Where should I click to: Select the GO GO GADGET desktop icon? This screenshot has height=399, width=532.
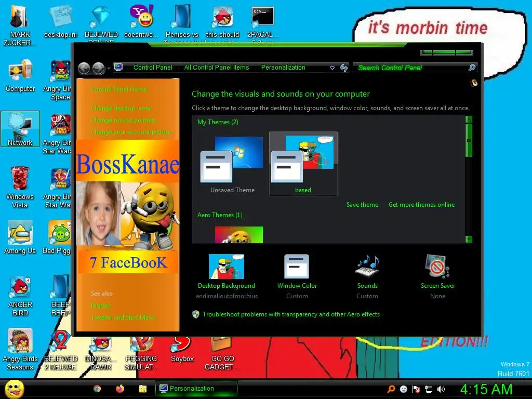(x=222, y=353)
